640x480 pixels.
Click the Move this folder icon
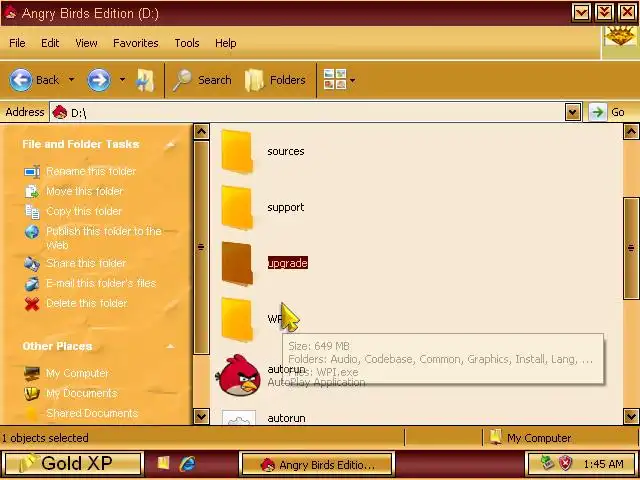[32, 191]
